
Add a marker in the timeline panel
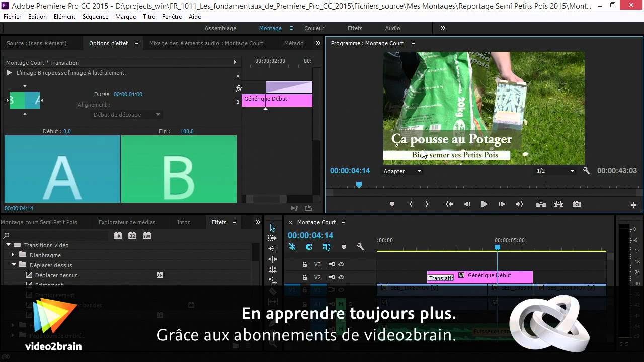[344, 247]
